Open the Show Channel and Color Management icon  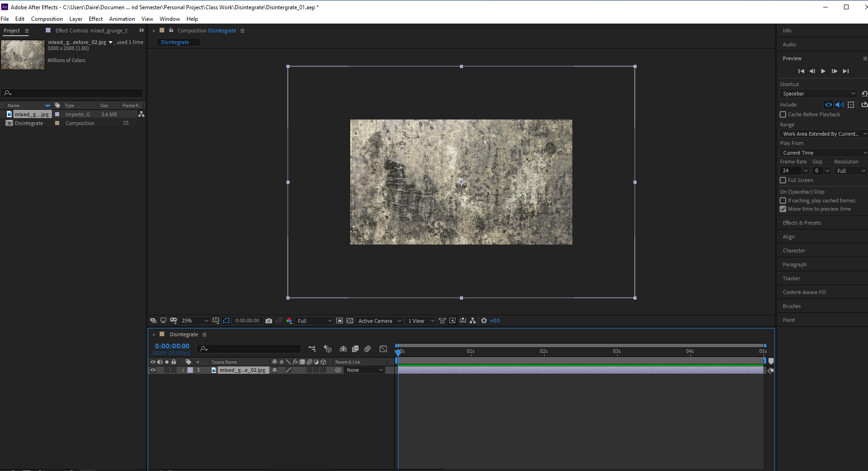click(x=289, y=320)
